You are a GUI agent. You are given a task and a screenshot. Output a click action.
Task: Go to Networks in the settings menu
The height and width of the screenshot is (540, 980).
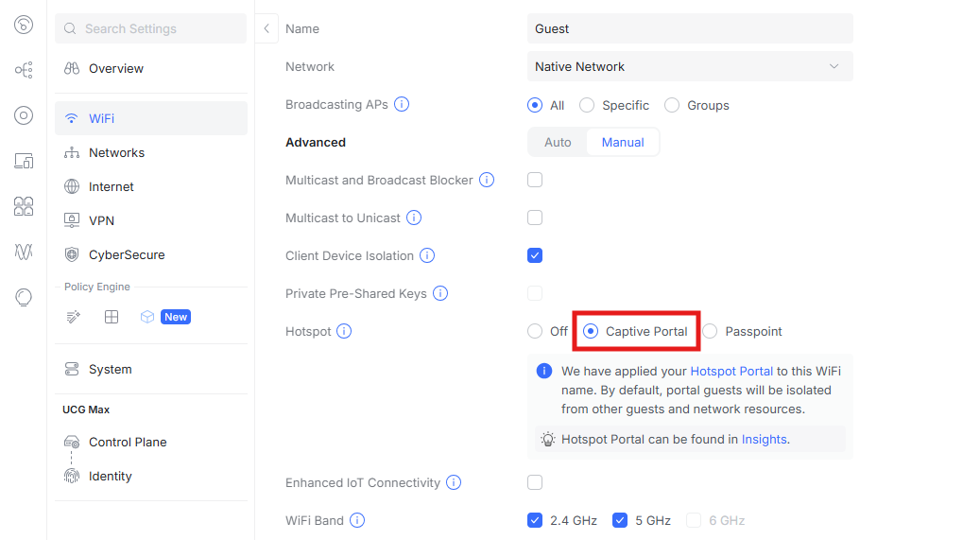(116, 153)
